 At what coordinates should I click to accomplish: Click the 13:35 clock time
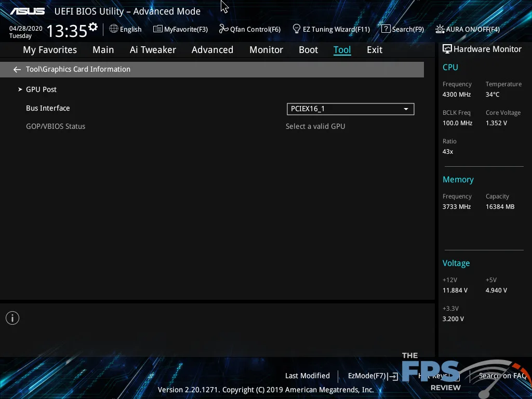[x=67, y=31]
